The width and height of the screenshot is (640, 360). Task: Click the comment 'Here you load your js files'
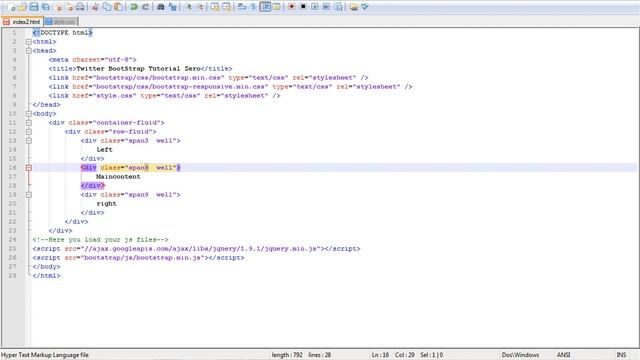[100, 240]
